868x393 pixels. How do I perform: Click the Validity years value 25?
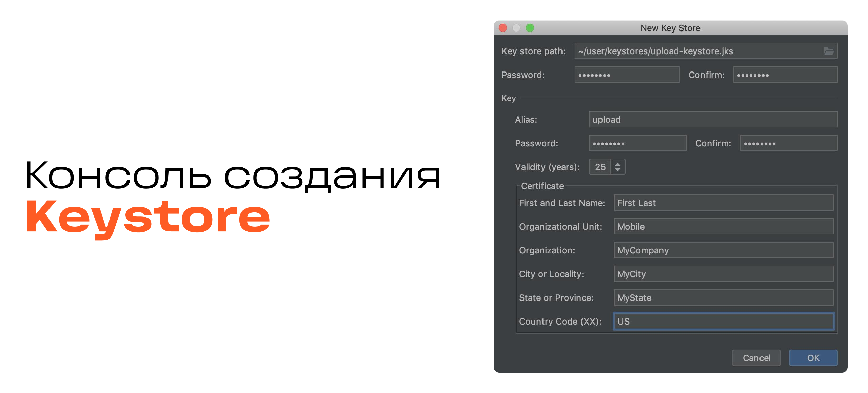point(600,167)
